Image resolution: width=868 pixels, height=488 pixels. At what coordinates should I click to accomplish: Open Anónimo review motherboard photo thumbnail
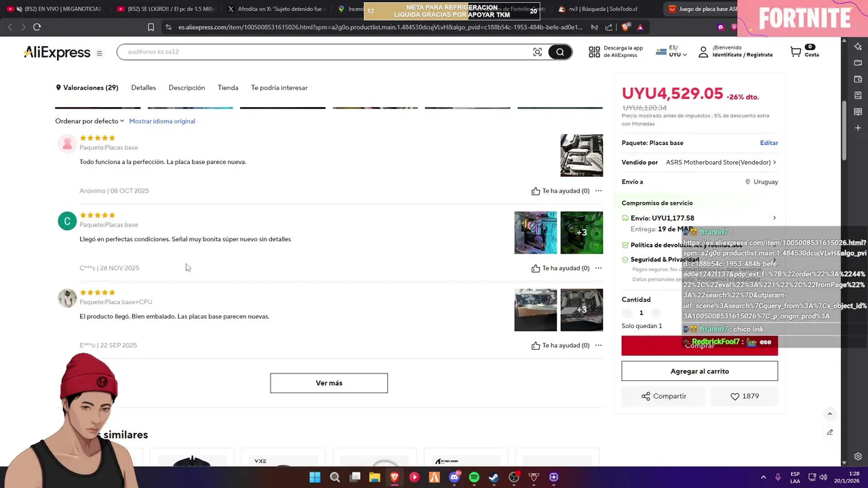tap(582, 155)
